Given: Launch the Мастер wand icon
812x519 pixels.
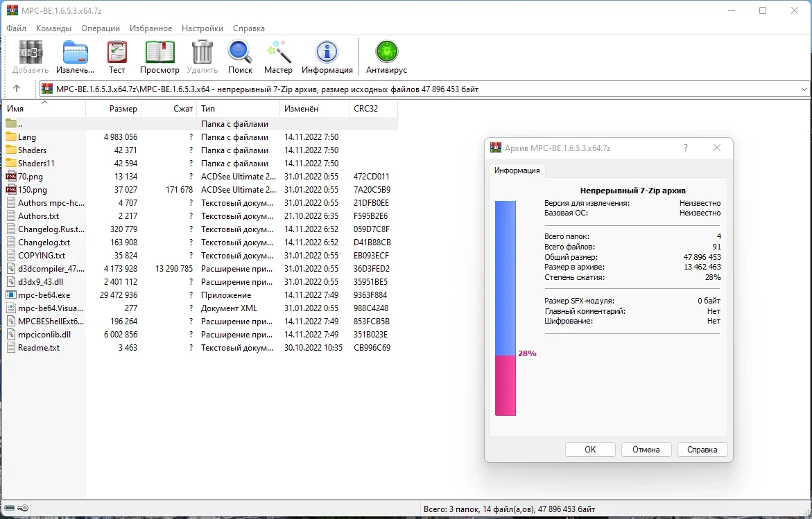Looking at the screenshot, I should (x=278, y=52).
